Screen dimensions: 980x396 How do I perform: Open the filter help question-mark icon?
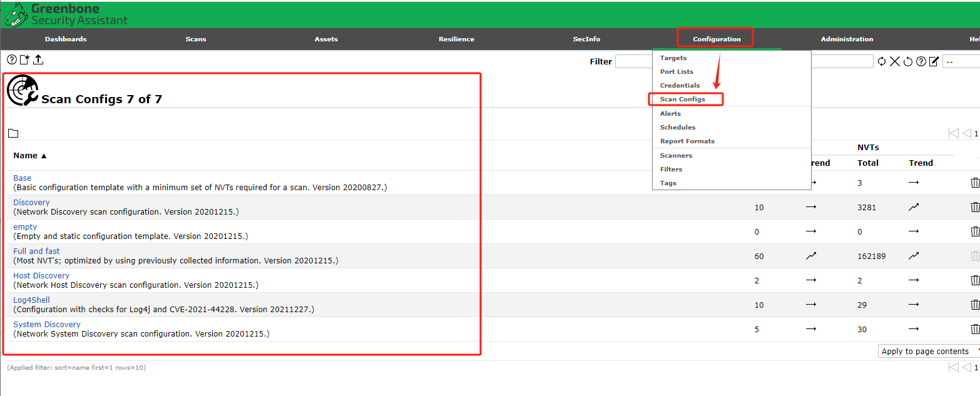click(921, 61)
